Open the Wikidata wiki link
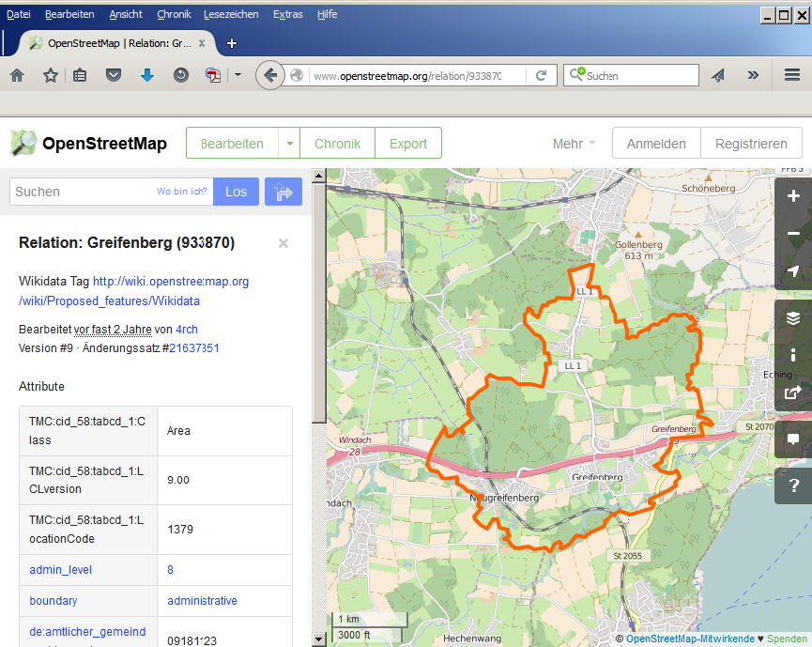This screenshot has width=812, height=647. coord(133,291)
